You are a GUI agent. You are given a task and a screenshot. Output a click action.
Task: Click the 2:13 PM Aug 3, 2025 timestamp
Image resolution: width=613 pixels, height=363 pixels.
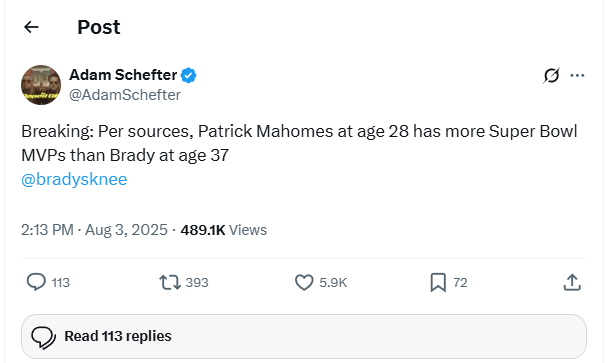click(94, 230)
